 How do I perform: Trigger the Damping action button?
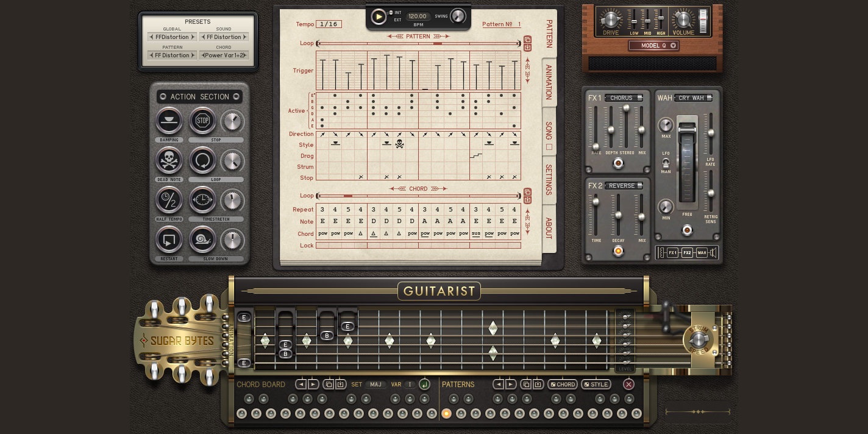[169, 121]
